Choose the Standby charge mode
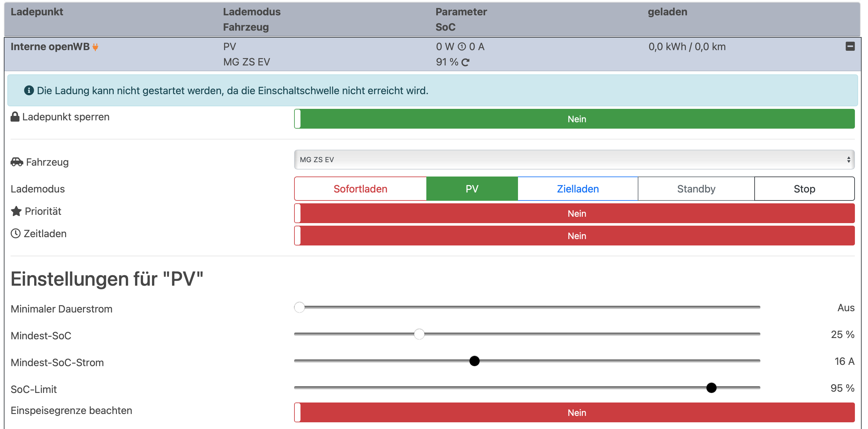Screen dimensions: 868x429 (696, 189)
